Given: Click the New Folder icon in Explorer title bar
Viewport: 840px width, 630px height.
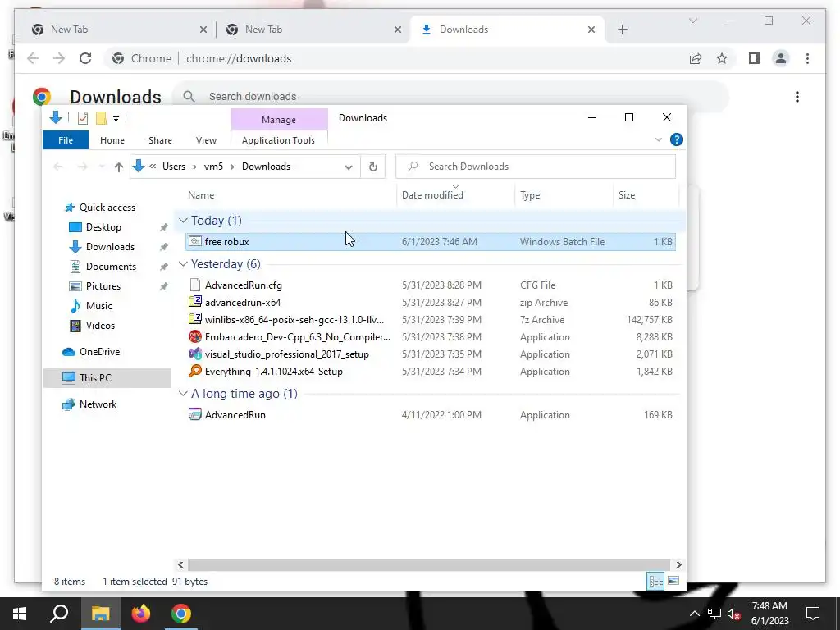Looking at the screenshot, I should click(x=101, y=118).
